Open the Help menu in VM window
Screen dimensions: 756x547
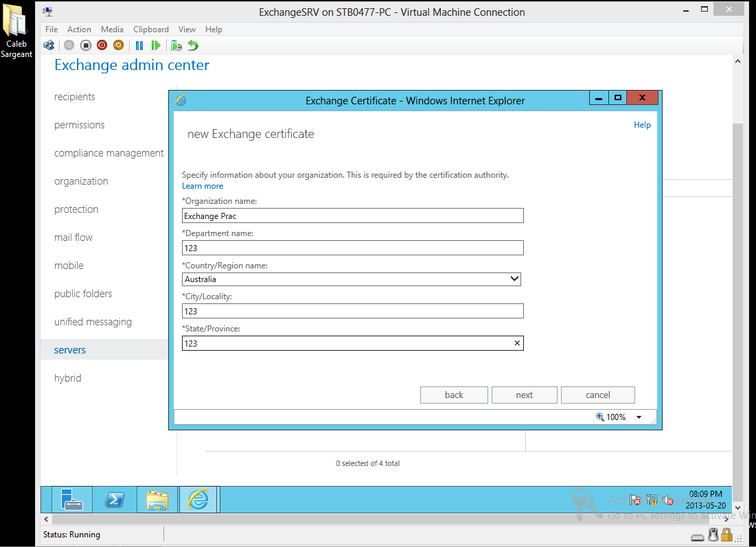214,30
